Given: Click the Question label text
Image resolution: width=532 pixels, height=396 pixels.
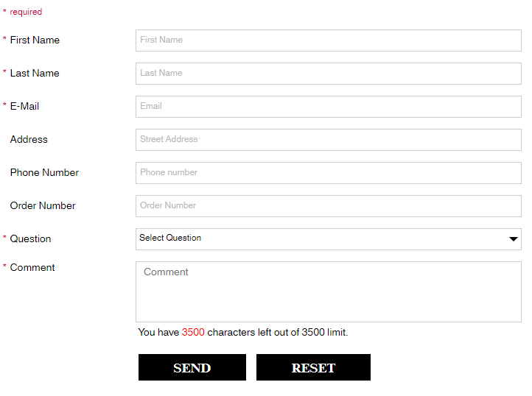Looking at the screenshot, I should (30, 238).
